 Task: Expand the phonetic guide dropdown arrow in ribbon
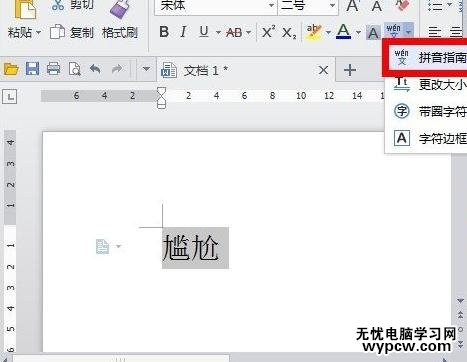coord(409,31)
